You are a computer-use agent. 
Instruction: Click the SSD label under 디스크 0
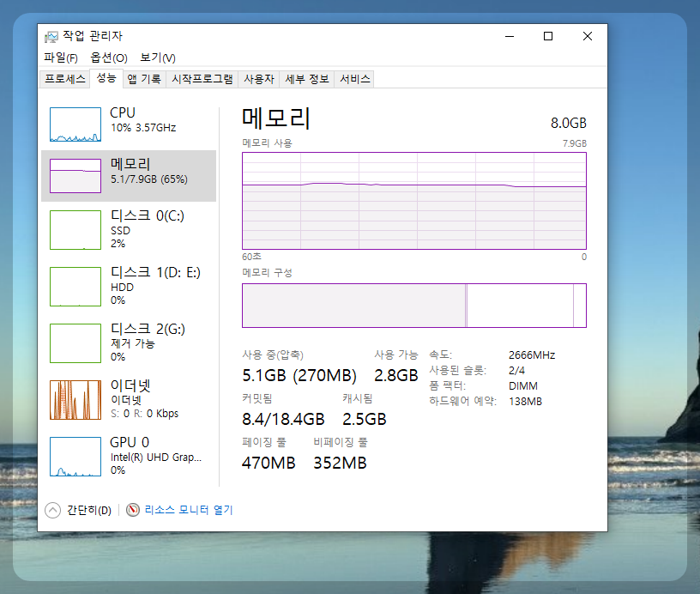pos(121,230)
